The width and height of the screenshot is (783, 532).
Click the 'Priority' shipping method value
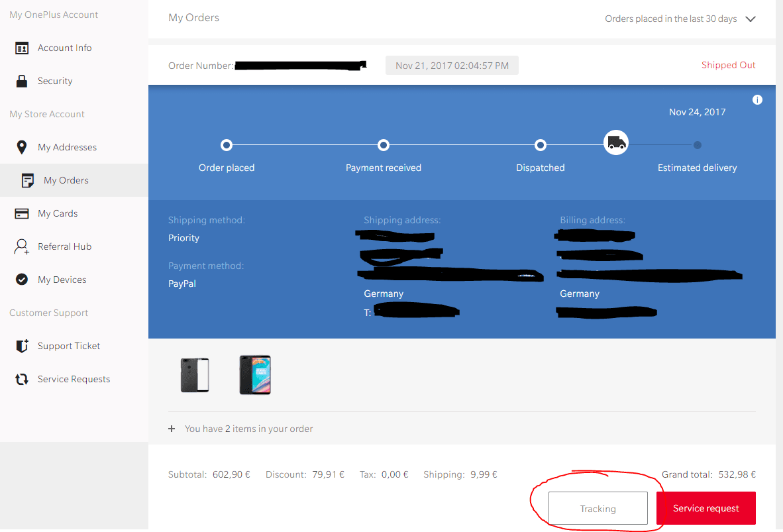(183, 239)
